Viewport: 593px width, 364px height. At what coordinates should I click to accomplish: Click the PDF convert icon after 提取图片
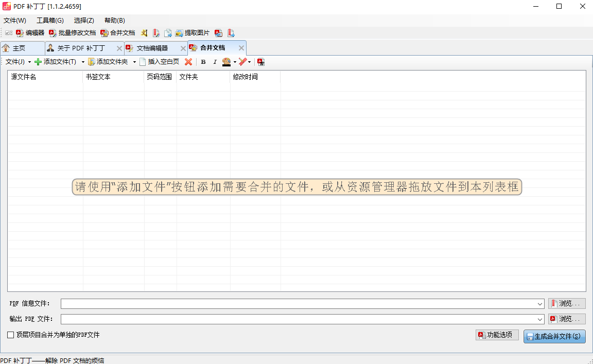point(218,33)
